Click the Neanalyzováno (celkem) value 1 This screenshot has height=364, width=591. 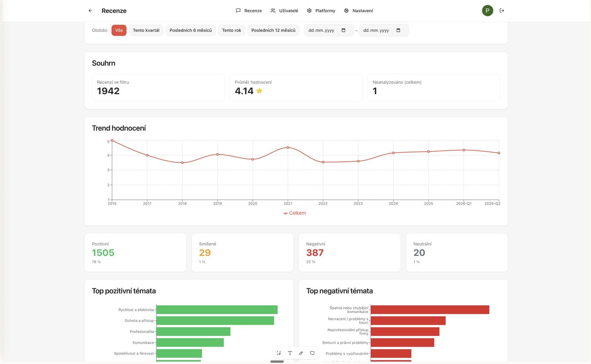375,91
